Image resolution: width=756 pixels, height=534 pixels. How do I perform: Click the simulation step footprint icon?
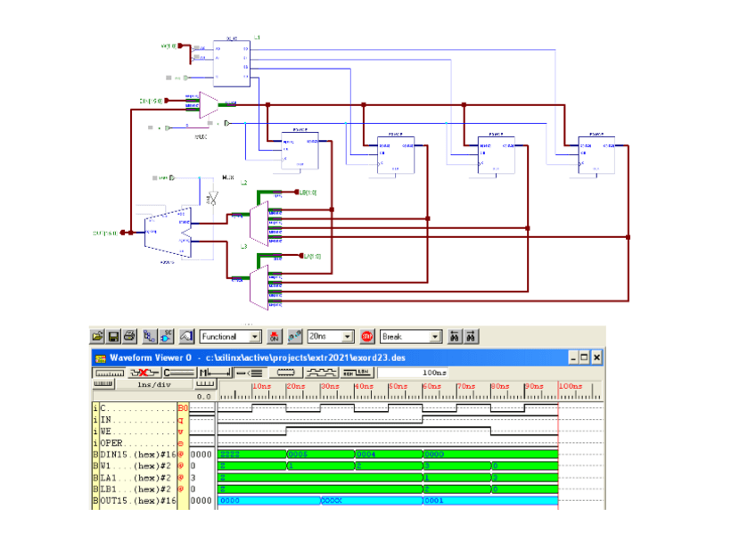294,337
